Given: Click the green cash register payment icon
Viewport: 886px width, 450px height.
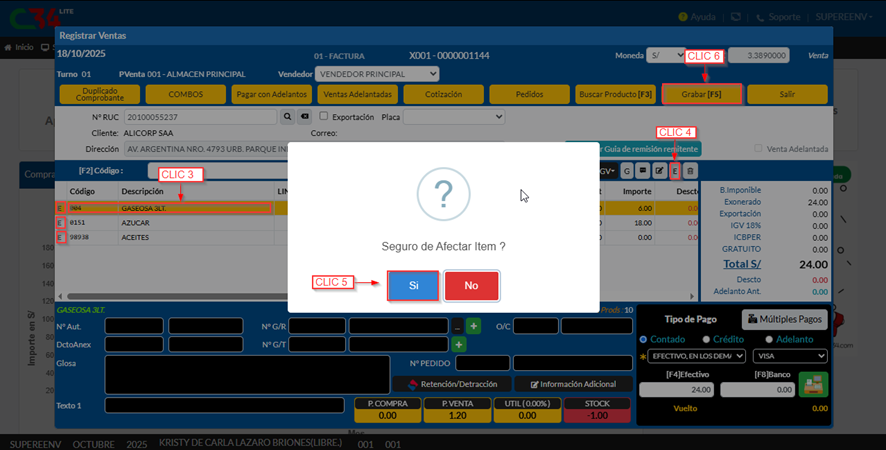Looking at the screenshot, I should tap(817, 385).
